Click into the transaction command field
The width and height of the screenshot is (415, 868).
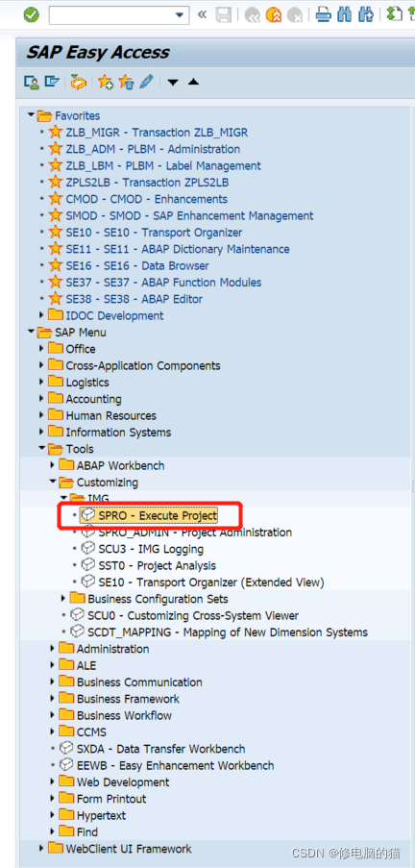[110, 15]
